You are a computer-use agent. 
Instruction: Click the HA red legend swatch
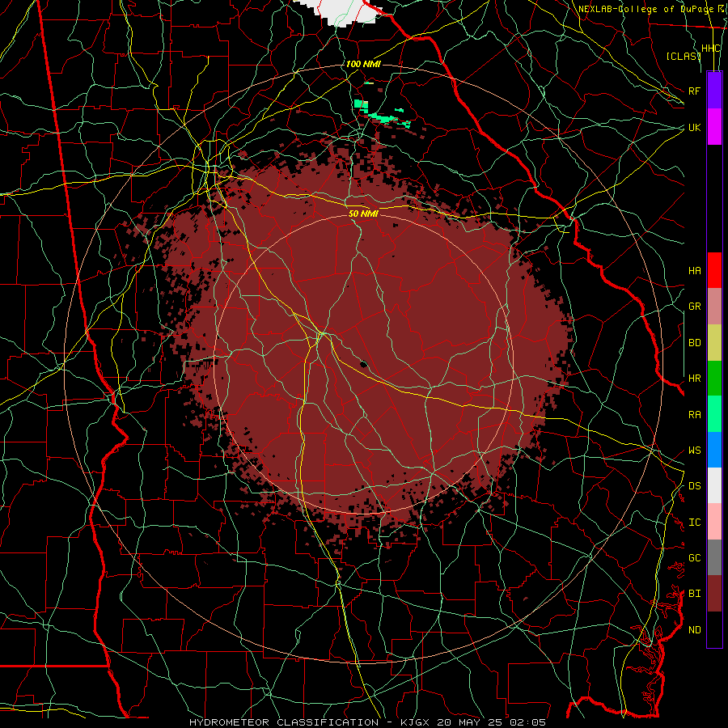point(714,270)
